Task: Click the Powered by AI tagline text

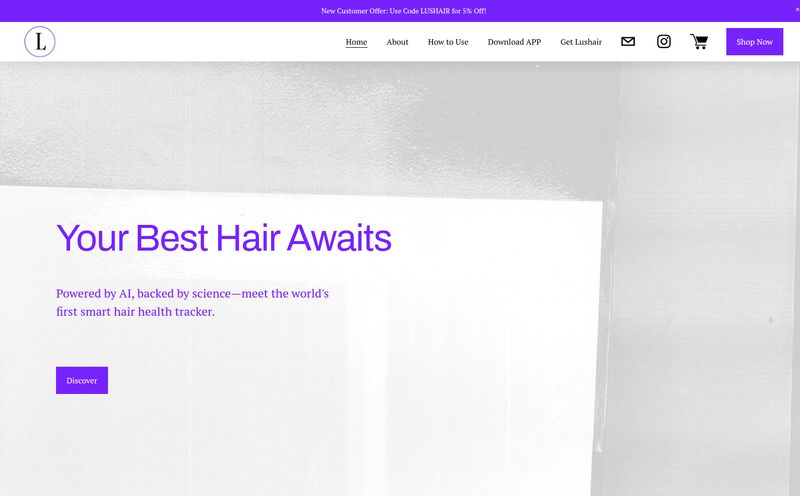Action: [x=192, y=303]
